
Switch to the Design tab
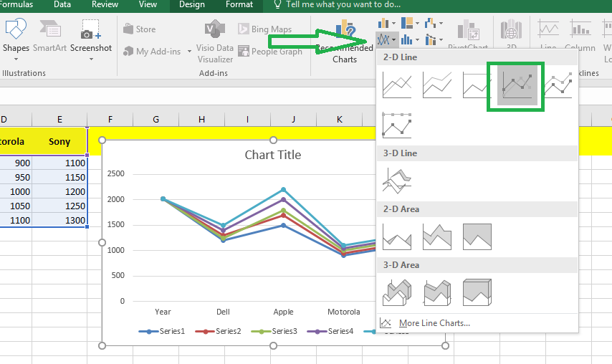click(191, 5)
